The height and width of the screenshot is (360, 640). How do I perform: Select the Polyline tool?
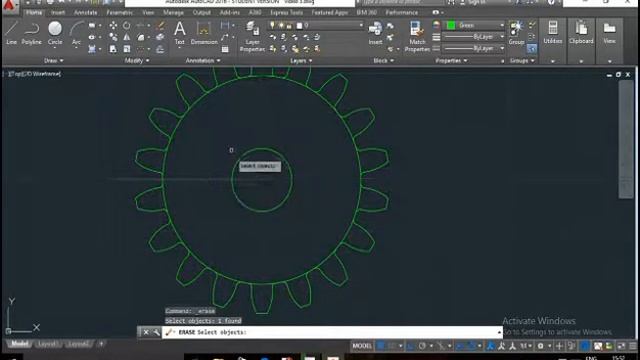tap(31, 33)
